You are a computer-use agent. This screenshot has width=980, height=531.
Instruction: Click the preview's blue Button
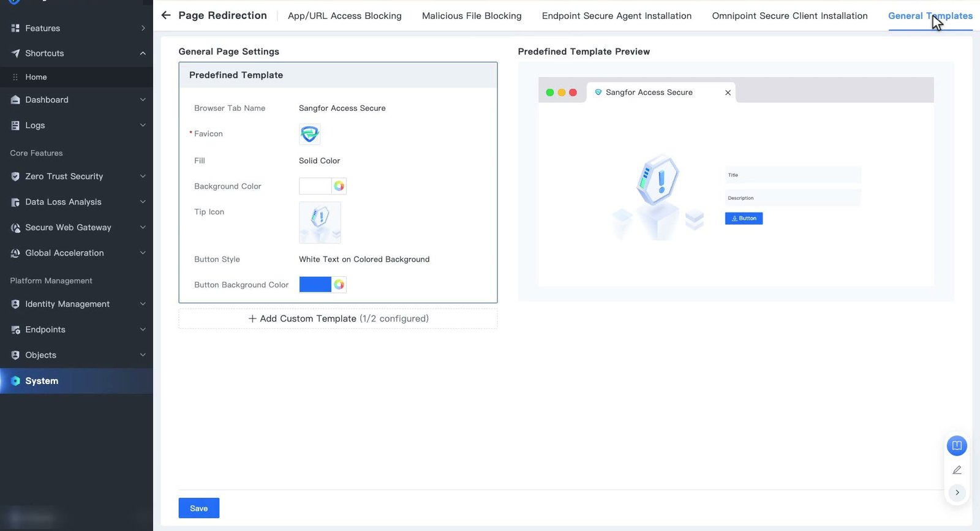pyautogui.click(x=744, y=219)
